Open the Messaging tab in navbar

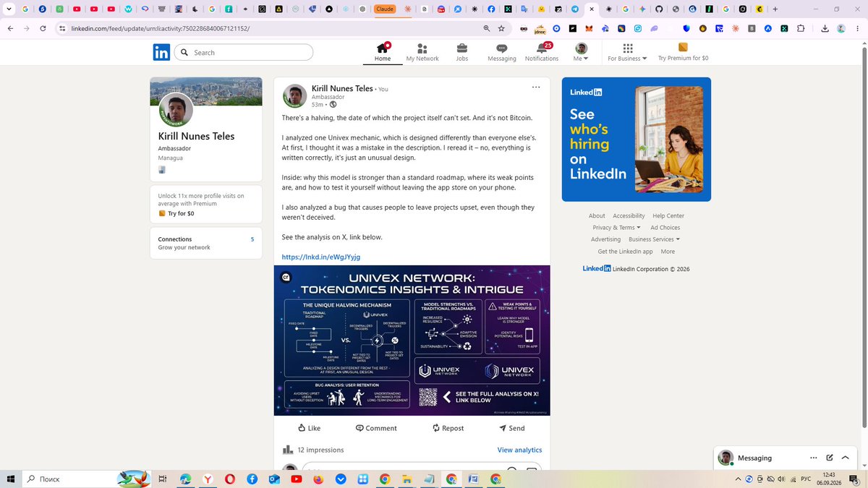tap(501, 52)
